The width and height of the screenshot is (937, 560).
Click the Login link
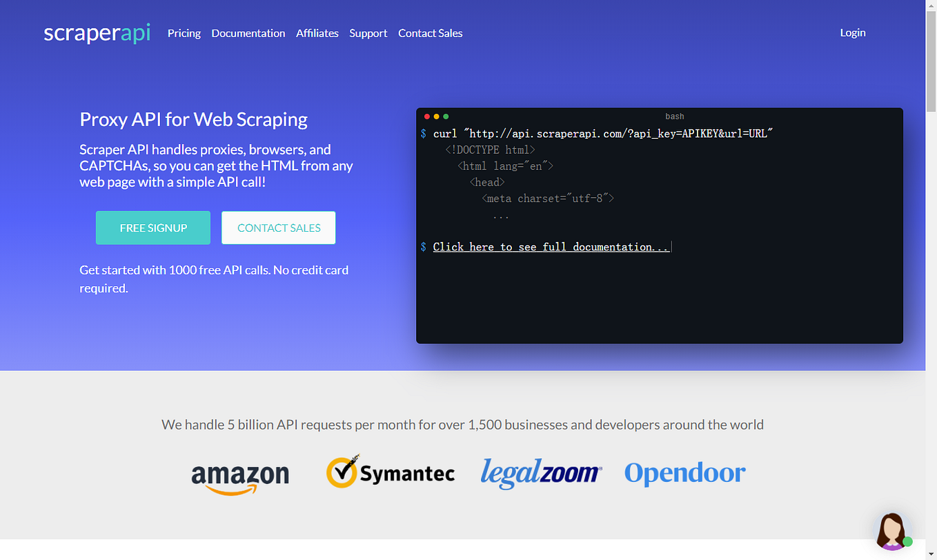[x=852, y=32]
